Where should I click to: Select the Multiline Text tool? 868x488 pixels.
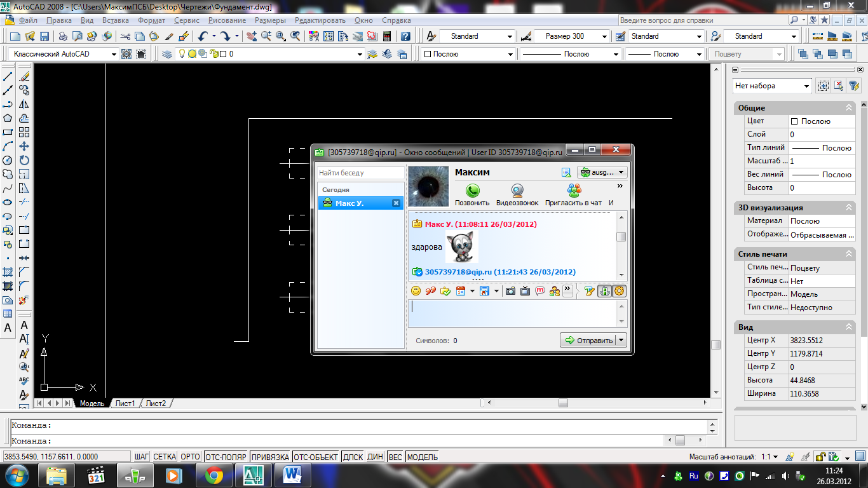click(8, 328)
